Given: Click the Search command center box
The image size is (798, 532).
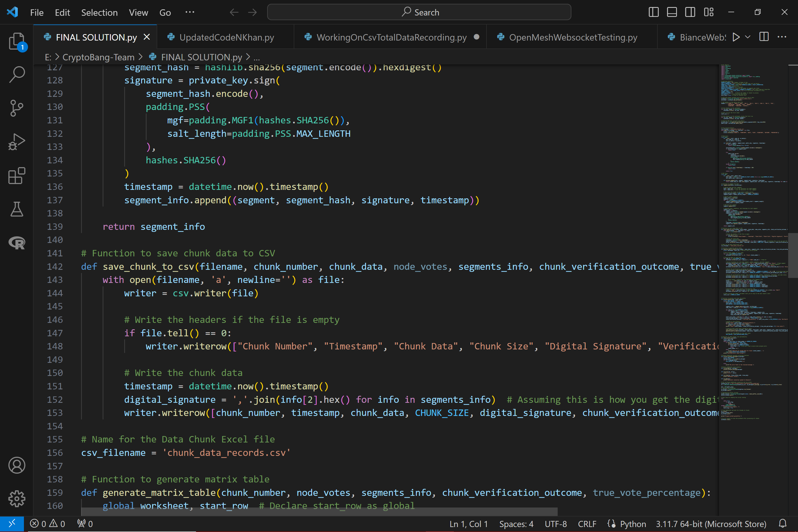Looking at the screenshot, I should (419, 12).
